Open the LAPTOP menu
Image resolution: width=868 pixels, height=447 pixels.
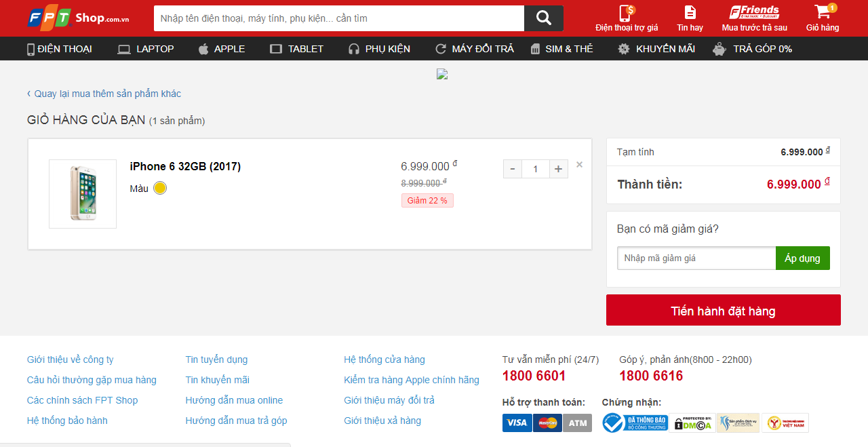point(146,49)
